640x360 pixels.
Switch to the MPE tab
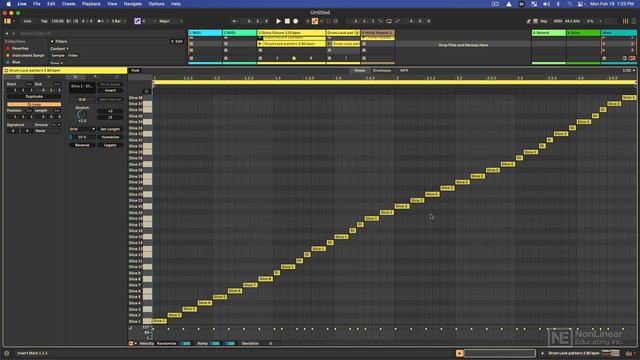click(x=404, y=71)
